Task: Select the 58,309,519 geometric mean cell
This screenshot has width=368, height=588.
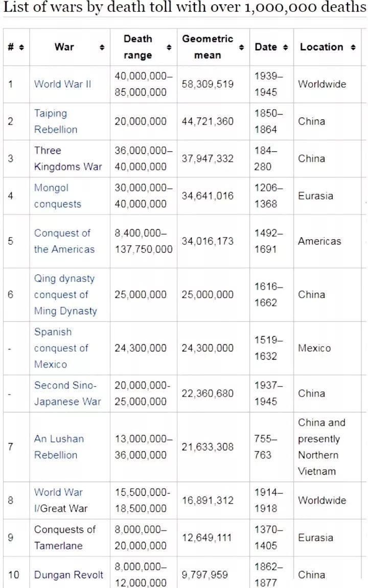Action: [x=208, y=84]
